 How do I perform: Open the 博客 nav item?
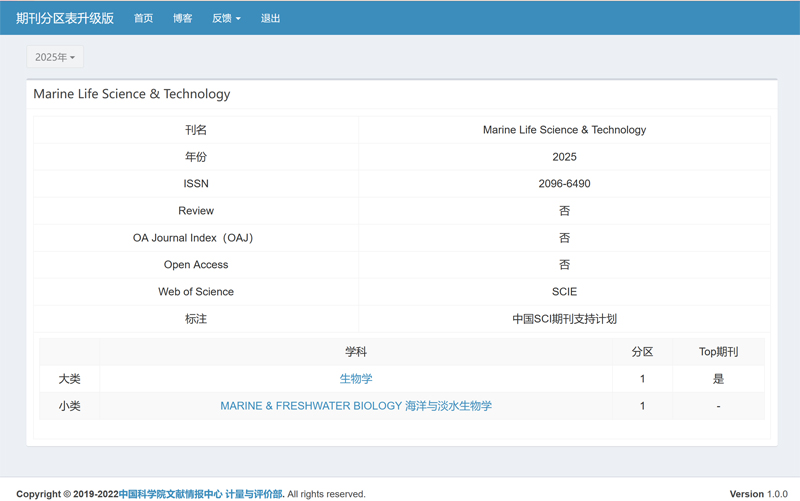pos(182,18)
